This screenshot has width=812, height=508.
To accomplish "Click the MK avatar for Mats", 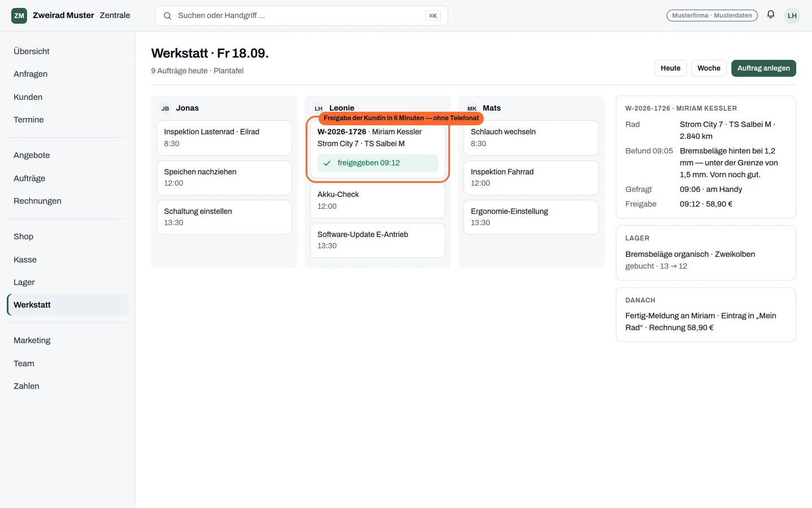I will pyautogui.click(x=472, y=108).
